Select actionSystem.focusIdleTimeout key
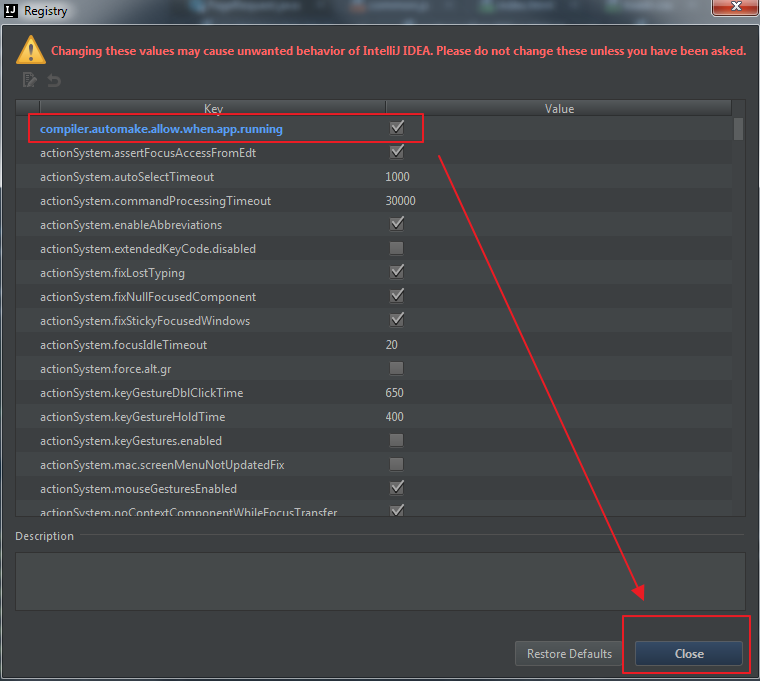The image size is (760, 681). tap(123, 345)
